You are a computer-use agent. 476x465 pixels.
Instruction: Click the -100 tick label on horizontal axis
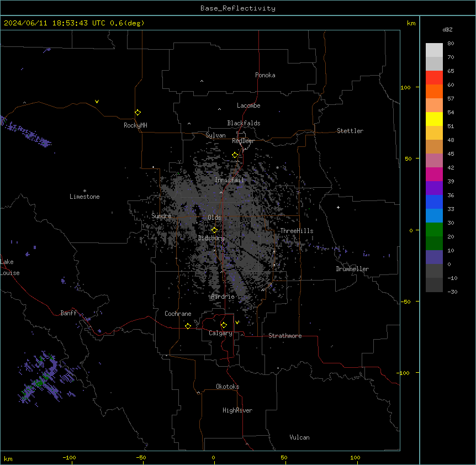click(69, 457)
